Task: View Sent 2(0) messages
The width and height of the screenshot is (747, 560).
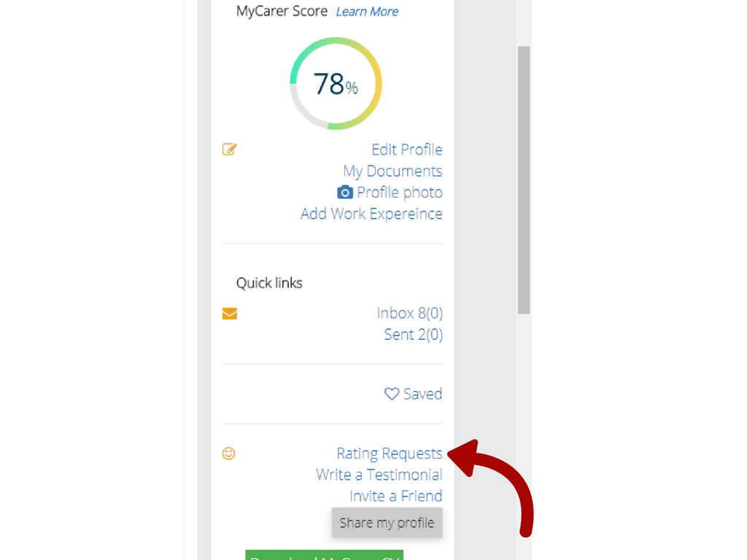Action: [414, 334]
